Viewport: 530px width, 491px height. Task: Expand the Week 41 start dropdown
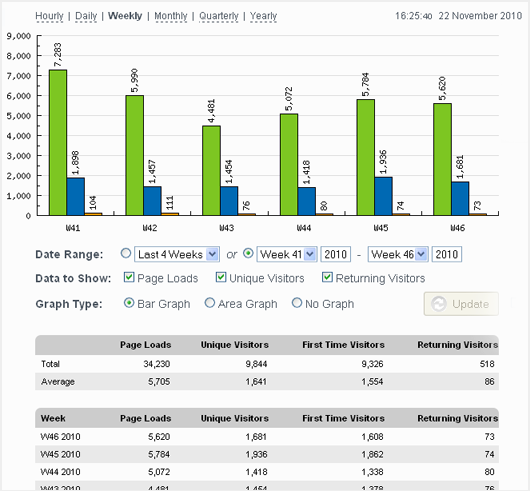287,254
